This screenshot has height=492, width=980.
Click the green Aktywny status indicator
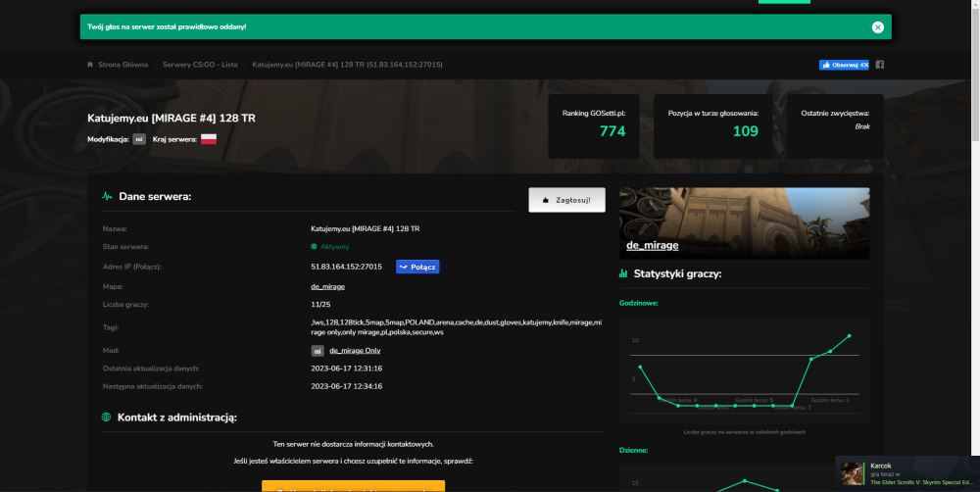pos(330,247)
